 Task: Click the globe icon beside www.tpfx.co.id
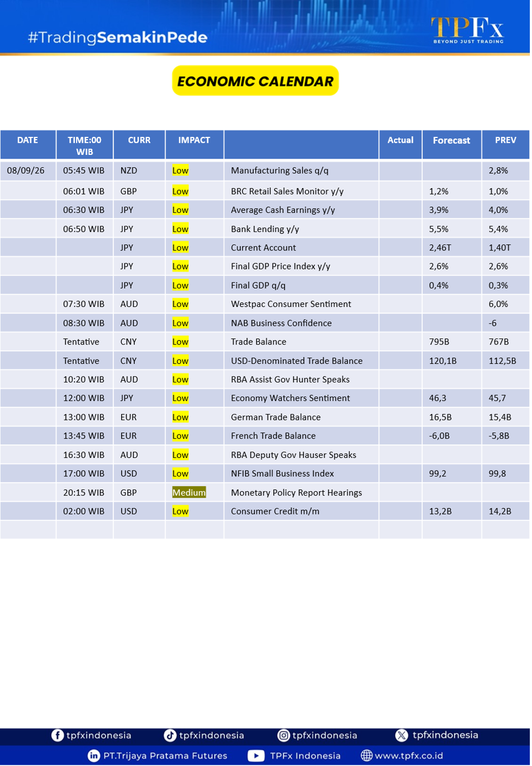(x=367, y=756)
